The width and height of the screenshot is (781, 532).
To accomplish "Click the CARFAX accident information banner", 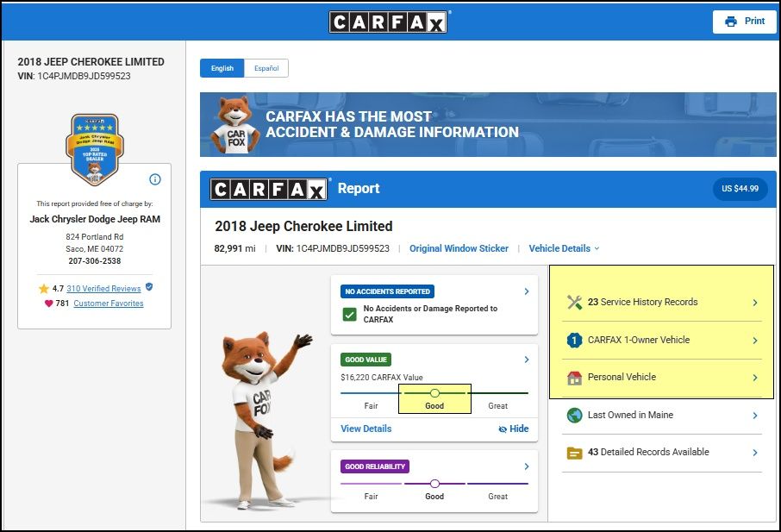I will pos(488,124).
